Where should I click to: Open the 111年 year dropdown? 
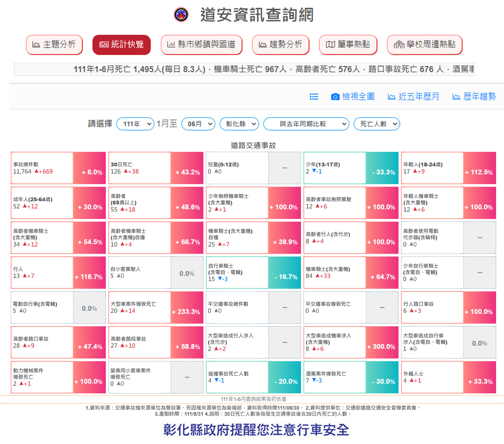tap(135, 124)
